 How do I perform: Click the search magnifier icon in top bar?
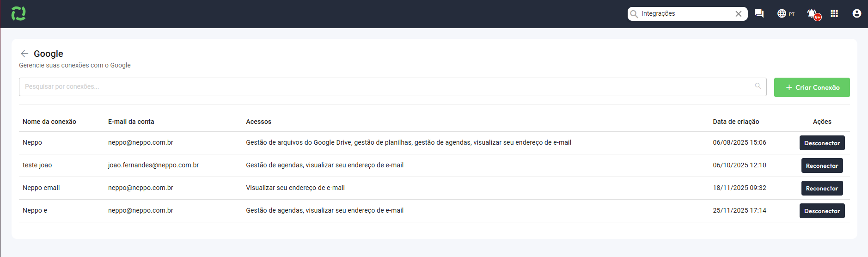(634, 14)
